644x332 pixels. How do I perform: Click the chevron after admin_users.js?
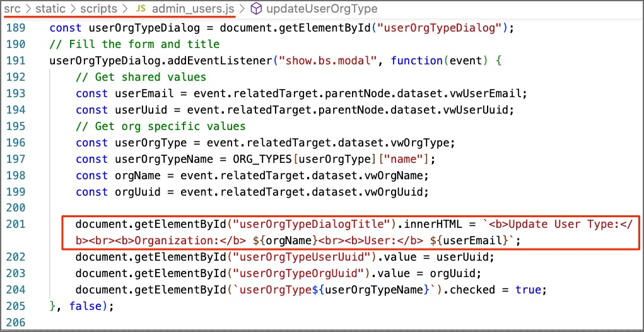(243, 9)
